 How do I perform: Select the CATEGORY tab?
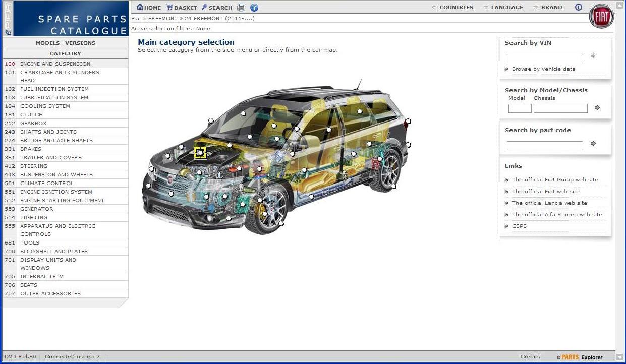pyautogui.click(x=66, y=53)
